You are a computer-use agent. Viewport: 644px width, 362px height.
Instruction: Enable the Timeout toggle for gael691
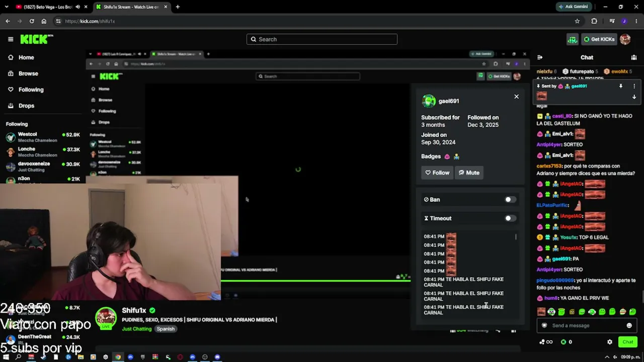click(510, 218)
